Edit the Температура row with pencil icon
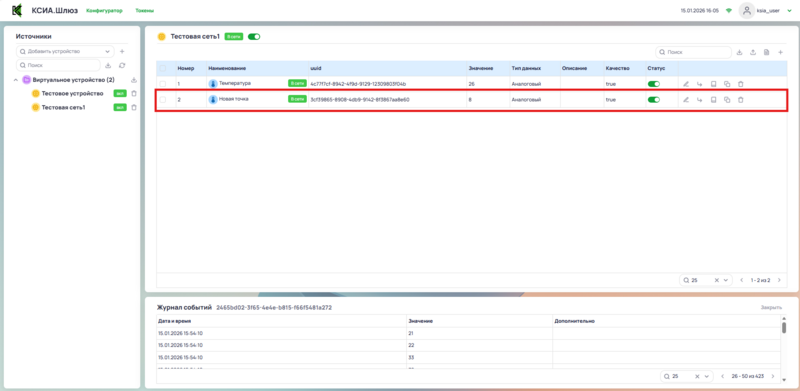This screenshot has width=800, height=391. (x=686, y=84)
